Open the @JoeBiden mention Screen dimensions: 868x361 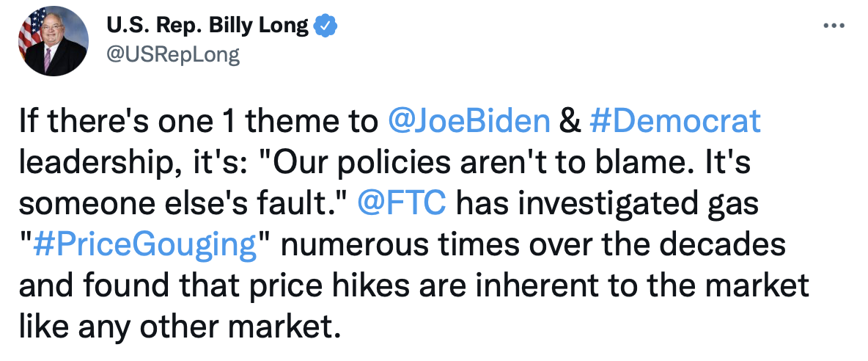coord(468,123)
